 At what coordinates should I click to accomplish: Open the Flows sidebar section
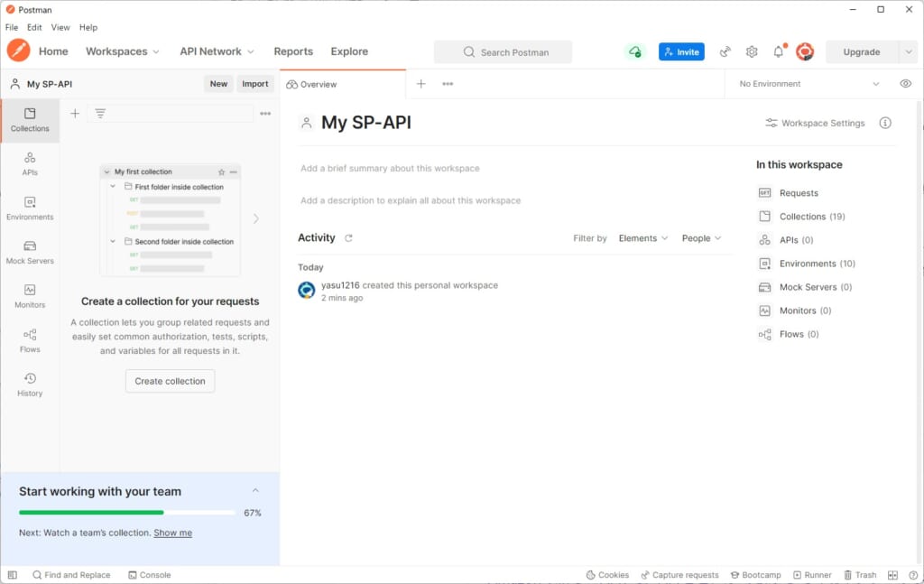(x=30, y=341)
